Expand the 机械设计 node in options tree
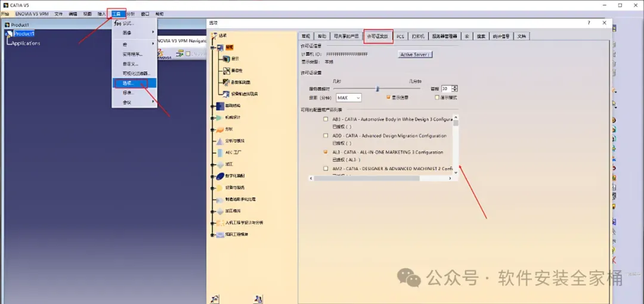 [x=212, y=117]
